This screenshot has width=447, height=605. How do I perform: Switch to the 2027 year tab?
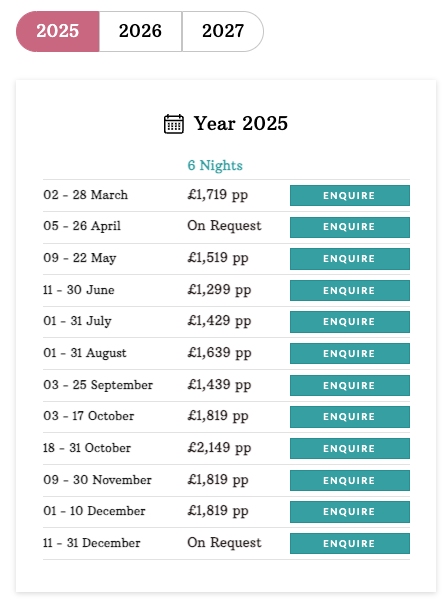pyautogui.click(x=223, y=31)
